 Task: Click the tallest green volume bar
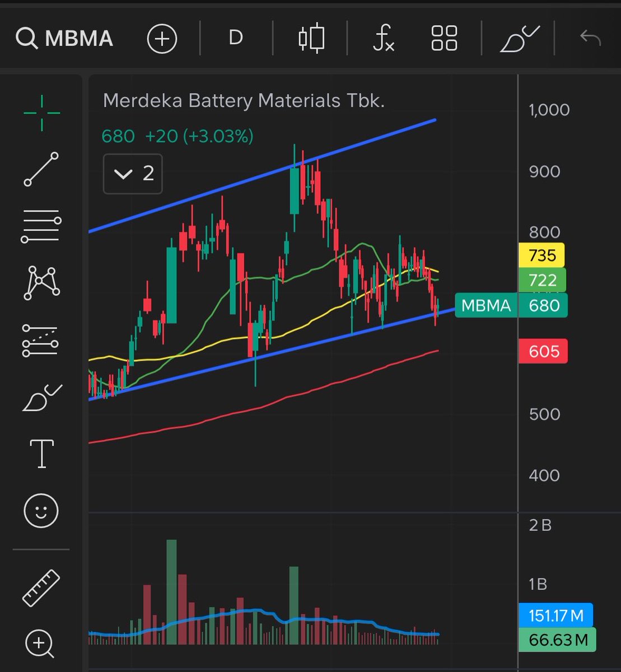[172, 592]
